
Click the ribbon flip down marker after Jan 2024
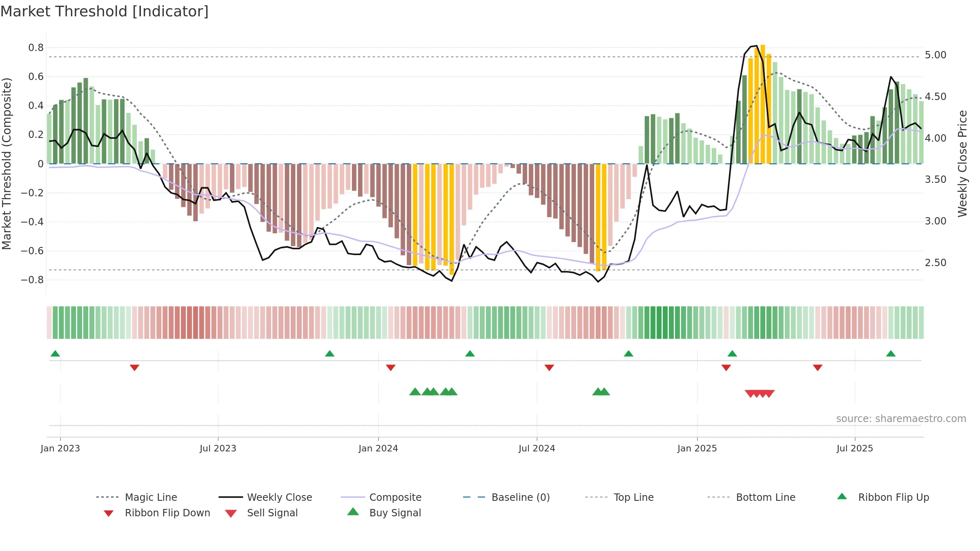click(x=391, y=368)
